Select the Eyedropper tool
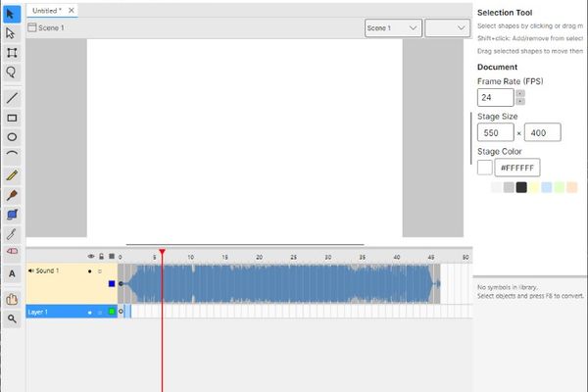This screenshot has width=588, height=392. (12, 234)
